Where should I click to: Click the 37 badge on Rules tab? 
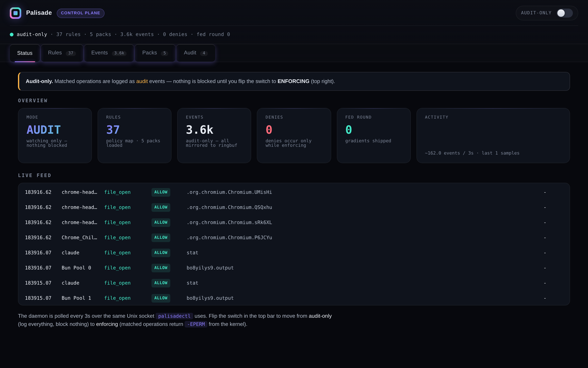click(71, 53)
